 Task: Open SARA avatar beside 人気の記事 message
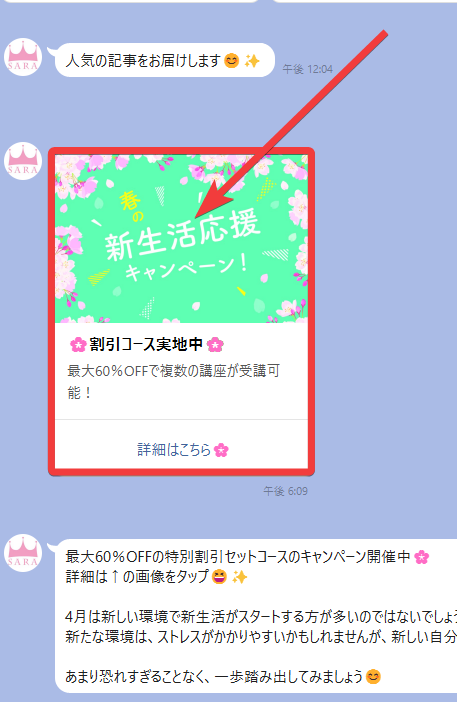(23, 57)
